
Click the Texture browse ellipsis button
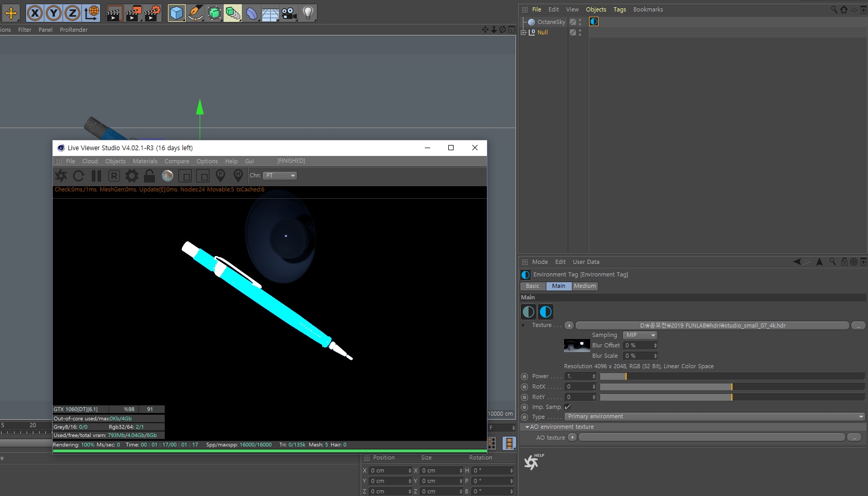(x=858, y=325)
